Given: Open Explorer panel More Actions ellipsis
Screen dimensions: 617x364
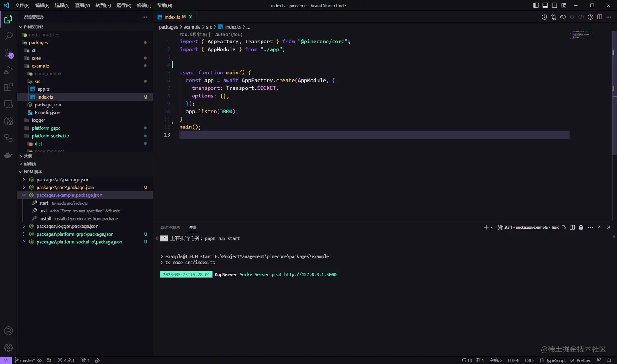Looking at the screenshot, I should [x=145, y=17].
